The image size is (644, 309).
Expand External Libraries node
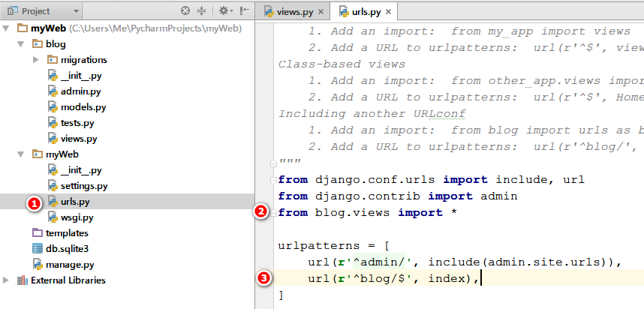pos(6,280)
